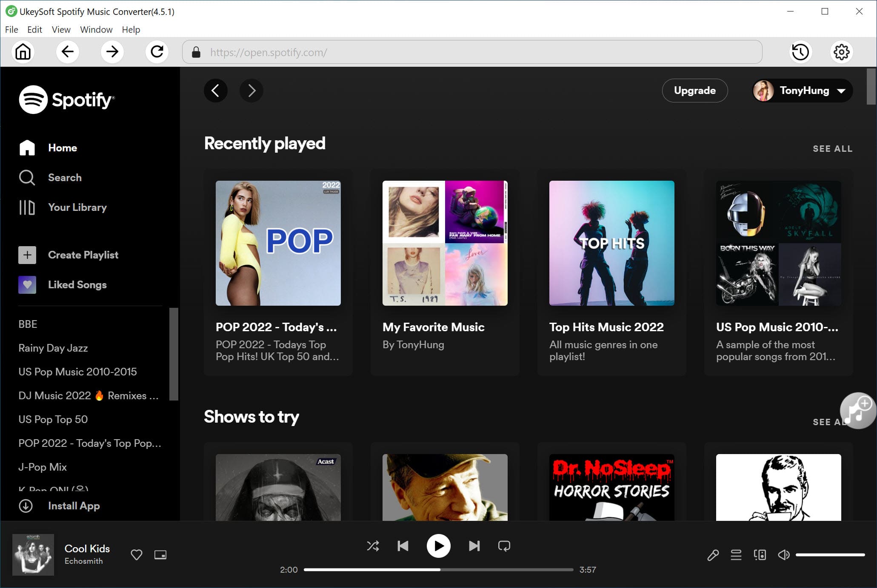This screenshot has width=877, height=588.
Task: Toggle save to library icon in playback
Action: (x=137, y=554)
